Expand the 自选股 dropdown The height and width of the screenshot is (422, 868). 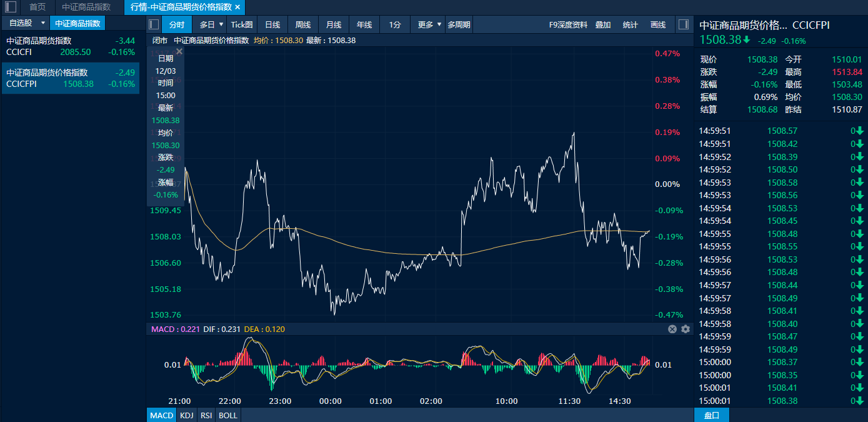click(x=42, y=23)
